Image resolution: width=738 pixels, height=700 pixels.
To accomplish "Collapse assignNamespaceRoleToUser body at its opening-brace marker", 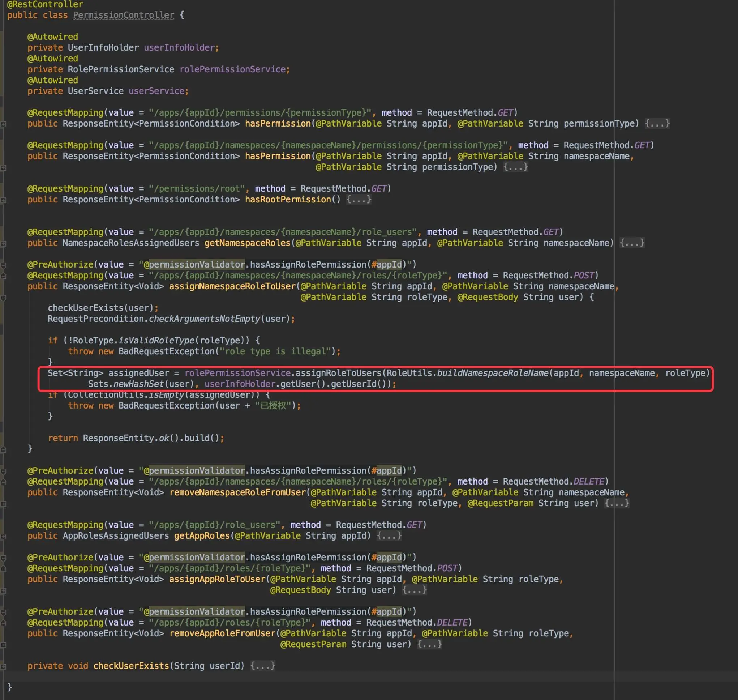I will point(3,298).
